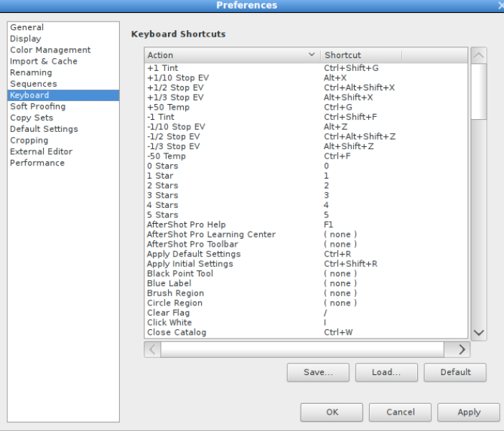
Task: Select the 'Close Catalog' action row
Action: 307,333
